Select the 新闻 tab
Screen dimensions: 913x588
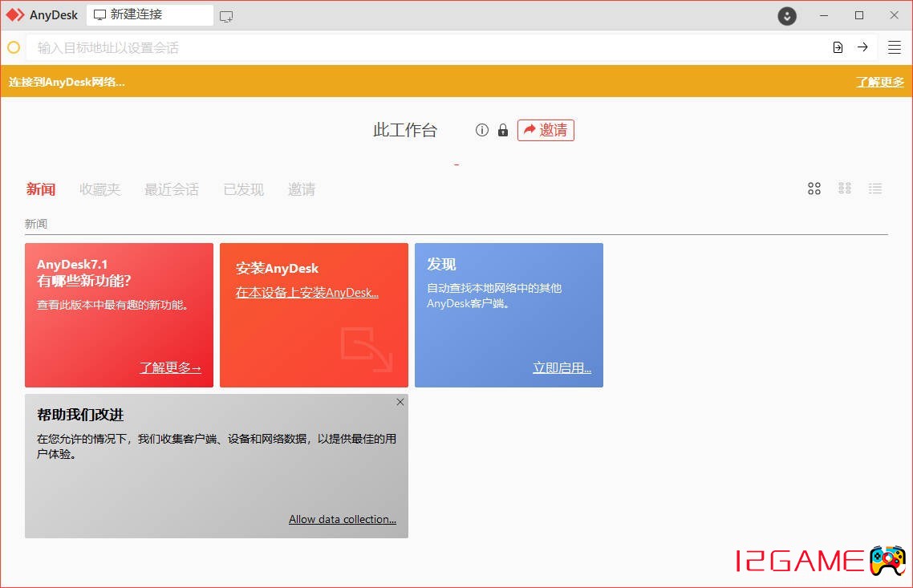[41, 189]
